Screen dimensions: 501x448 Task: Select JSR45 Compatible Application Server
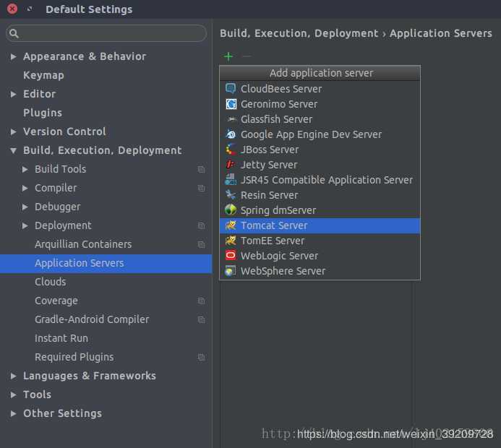(320, 180)
